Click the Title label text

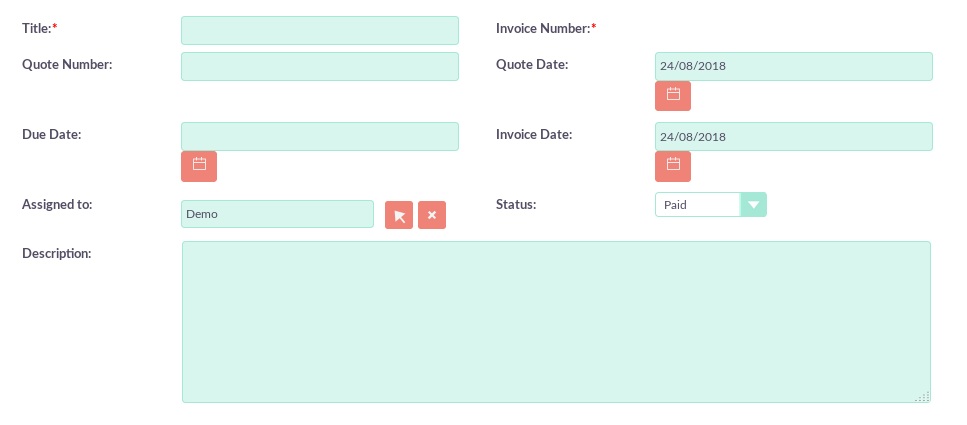[x=38, y=28]
